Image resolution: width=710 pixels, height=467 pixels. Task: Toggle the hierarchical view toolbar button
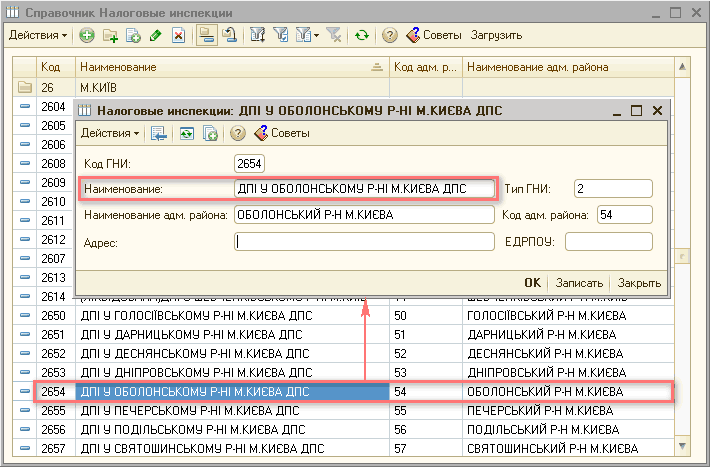(x=206, y=35)
